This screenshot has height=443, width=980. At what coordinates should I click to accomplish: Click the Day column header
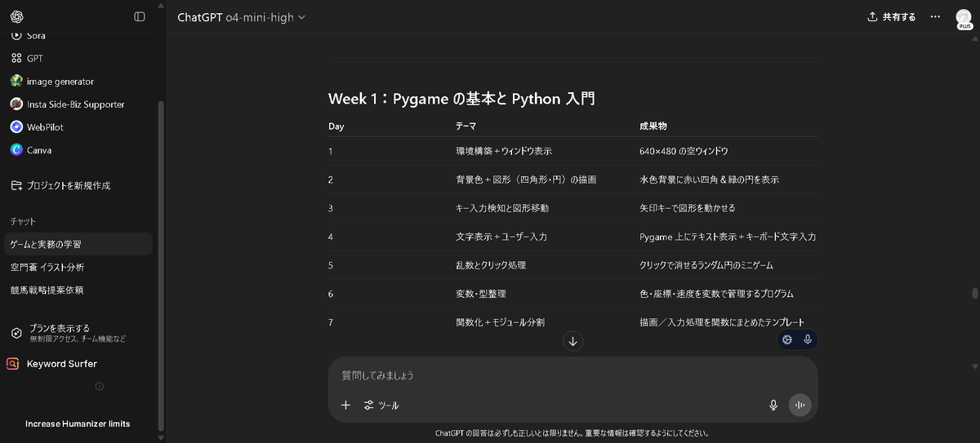(x=336, y=126)
